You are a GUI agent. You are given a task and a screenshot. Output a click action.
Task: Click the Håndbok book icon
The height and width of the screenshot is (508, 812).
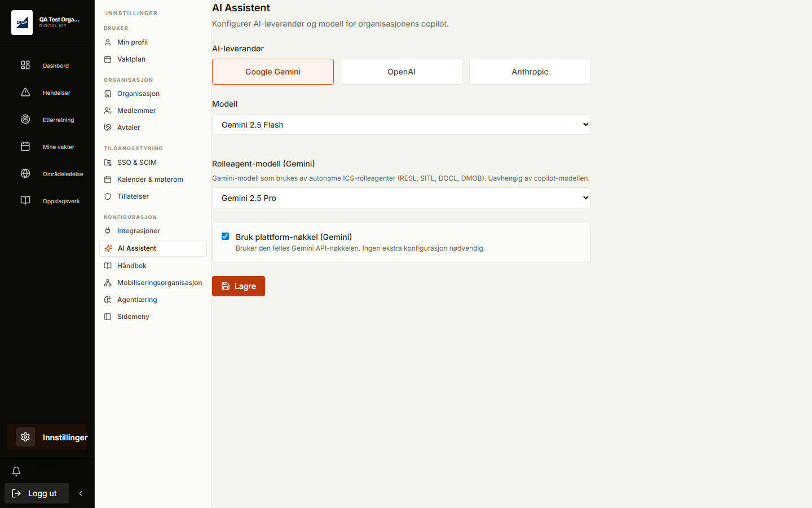click(108, 266)
